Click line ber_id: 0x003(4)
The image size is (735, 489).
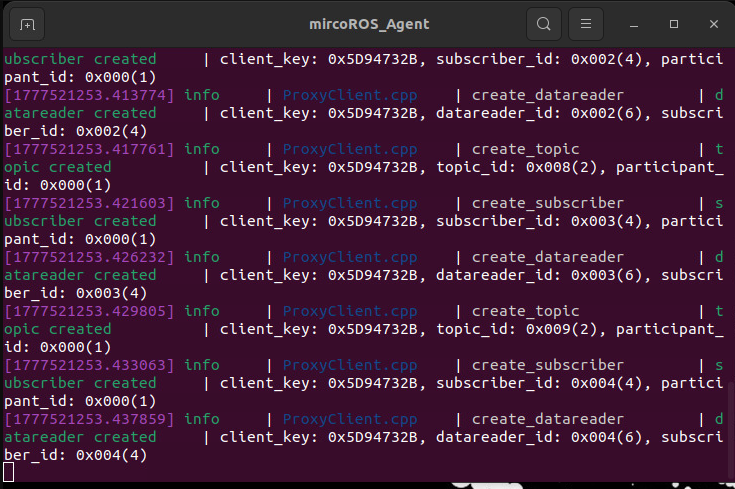[75, 293]
